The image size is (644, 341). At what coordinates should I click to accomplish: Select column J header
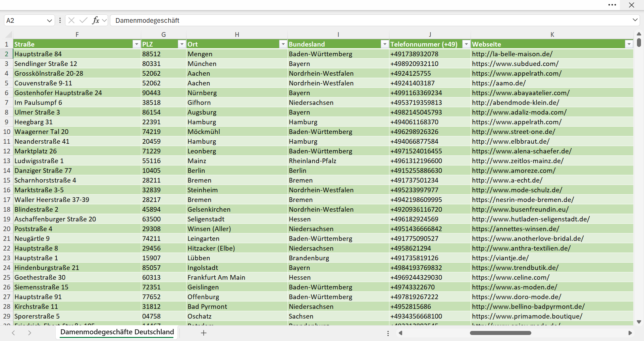pyautogui.click(x=430, y=35)
